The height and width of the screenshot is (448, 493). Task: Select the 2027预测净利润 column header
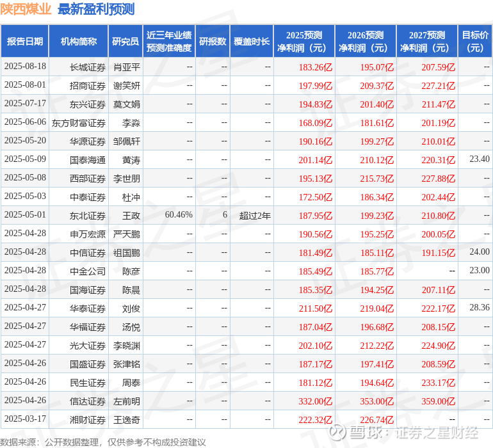click(x=427, y=41)
